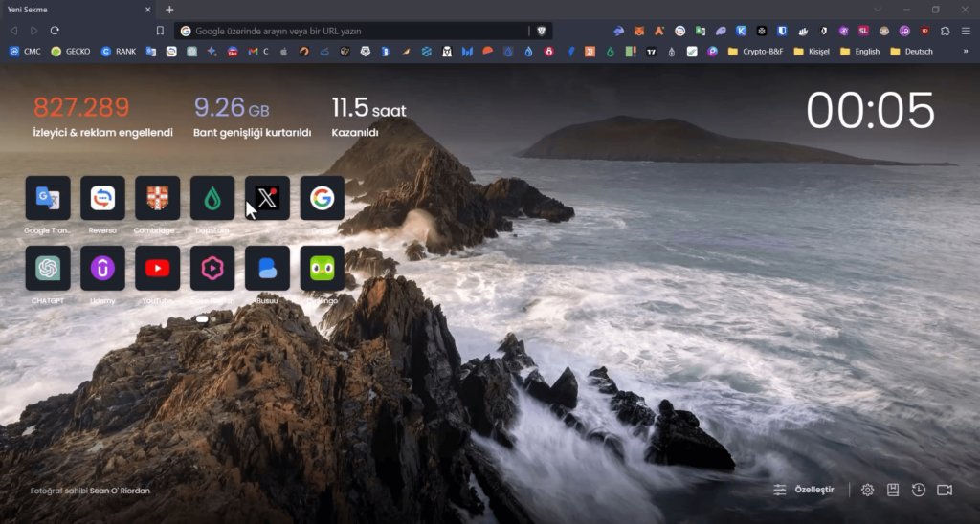
Task: Open the purple P bookmark icon
Action: 712,52
